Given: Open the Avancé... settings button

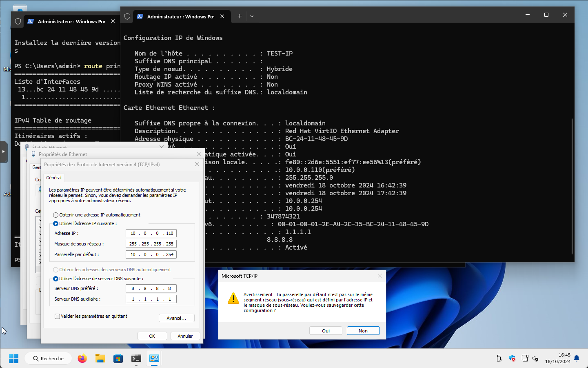Looking at the screenshot, I should click(176, 318).
